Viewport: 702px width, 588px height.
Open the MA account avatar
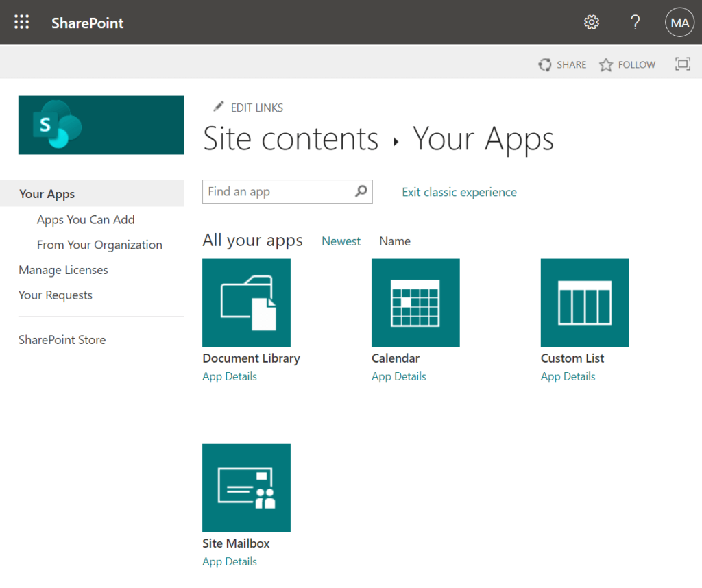click(x=679, y=22)
